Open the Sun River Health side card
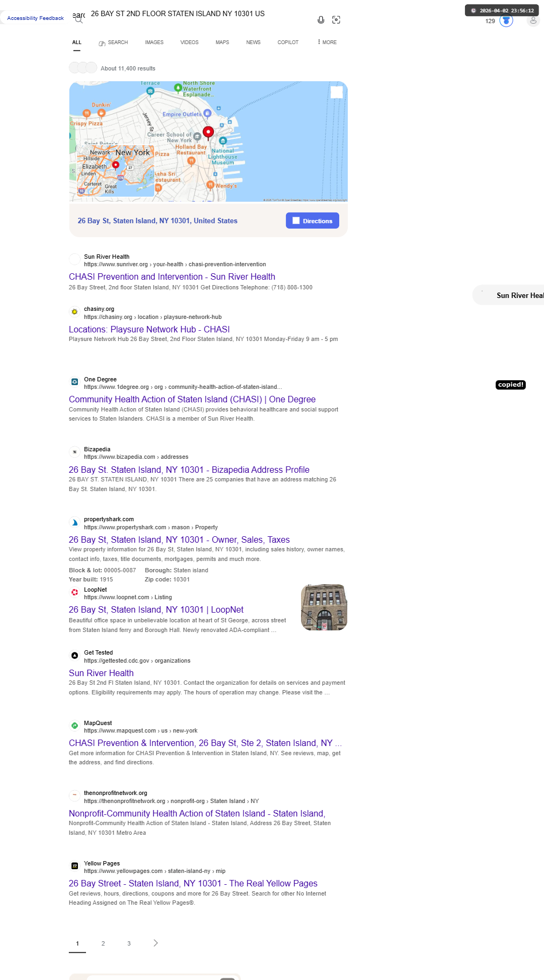This screenshot has height=980, width=544. 509,295
